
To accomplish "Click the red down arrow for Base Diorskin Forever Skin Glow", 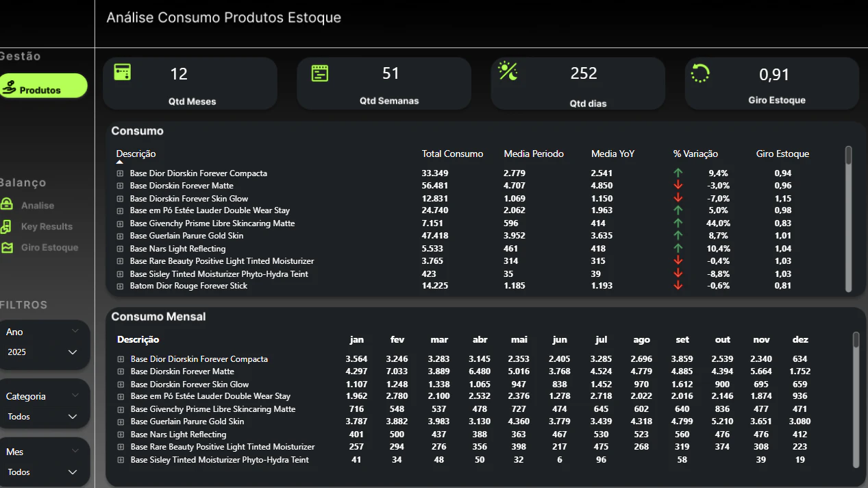I will pyautogui.click(x=678, y=198).
